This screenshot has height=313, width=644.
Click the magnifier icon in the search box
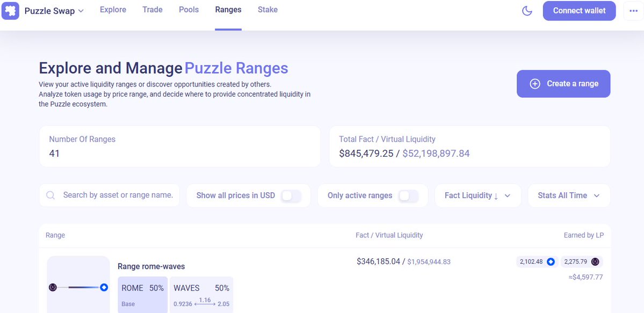pyautogui.click(x=50, y=195)
